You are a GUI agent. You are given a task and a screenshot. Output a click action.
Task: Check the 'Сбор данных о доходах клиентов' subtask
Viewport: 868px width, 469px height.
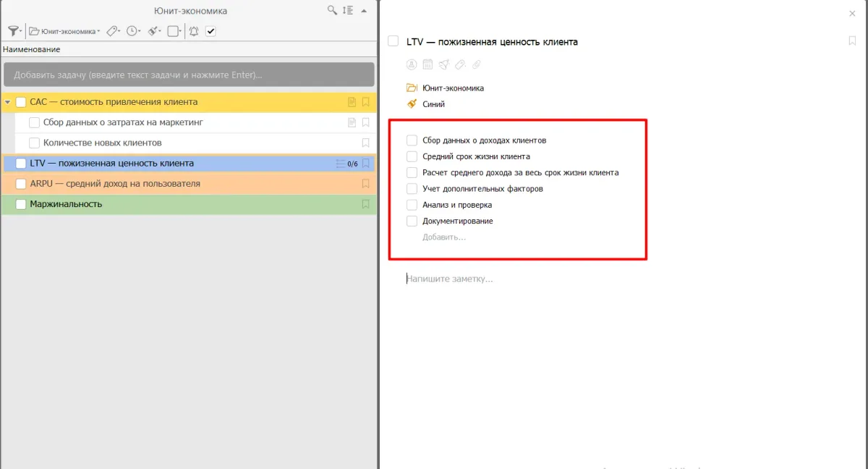(412, 140)
